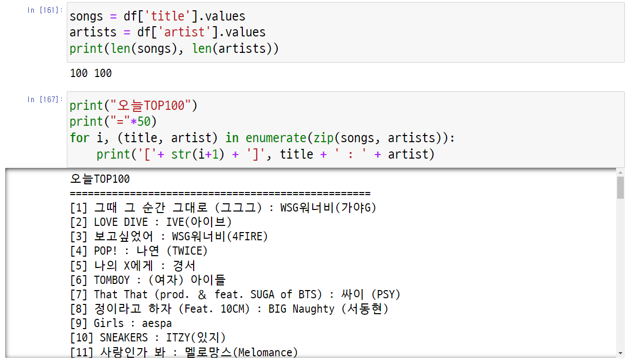The height and width of the screenshot is (364, 630).
Task: Click the output scrollbar up arrow
Action: [620, 172]
